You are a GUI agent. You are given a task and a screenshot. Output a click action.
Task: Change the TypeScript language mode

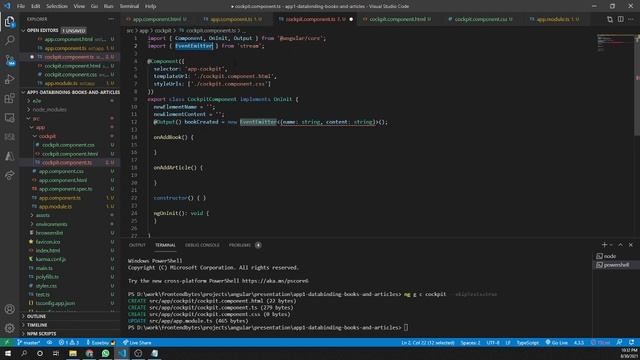527,342
